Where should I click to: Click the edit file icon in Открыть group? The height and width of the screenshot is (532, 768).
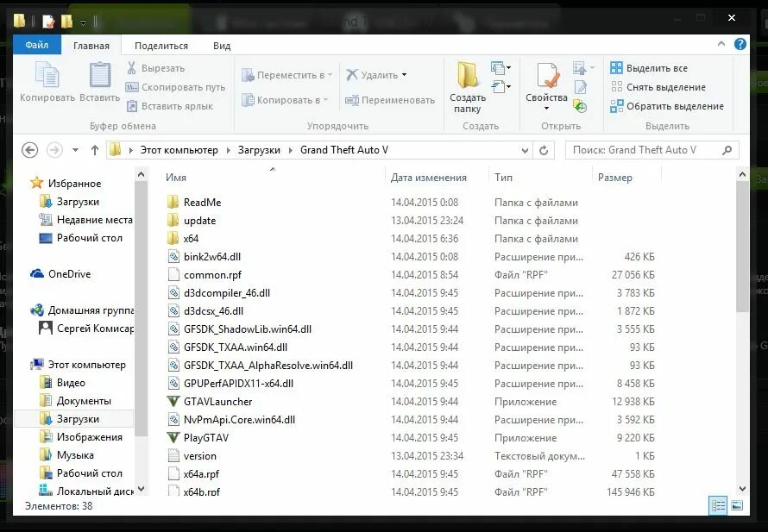[581, 87]
